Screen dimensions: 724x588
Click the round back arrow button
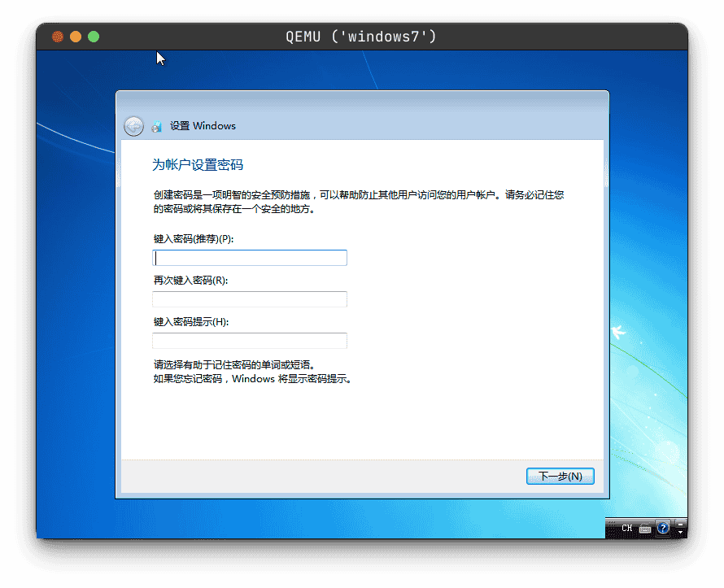tap(133, 125)
